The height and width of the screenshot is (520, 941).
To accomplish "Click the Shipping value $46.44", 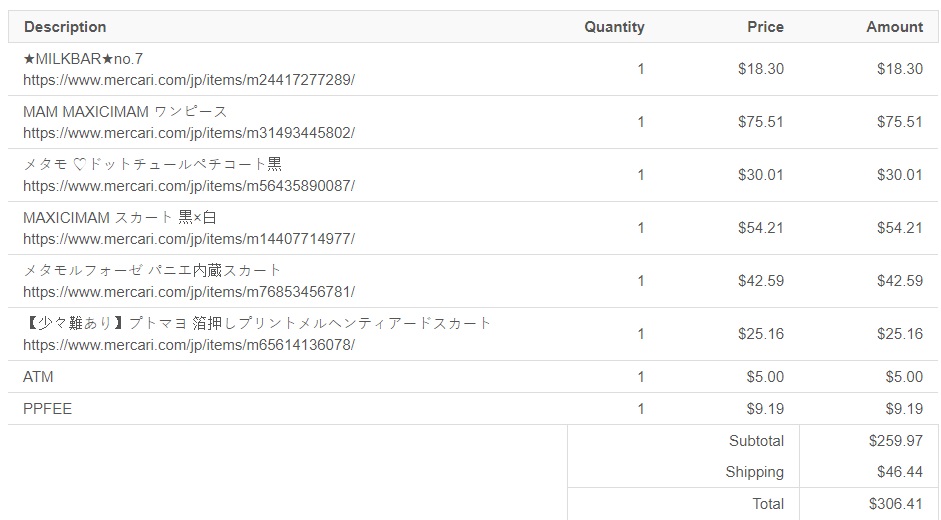I will point(900,472).
